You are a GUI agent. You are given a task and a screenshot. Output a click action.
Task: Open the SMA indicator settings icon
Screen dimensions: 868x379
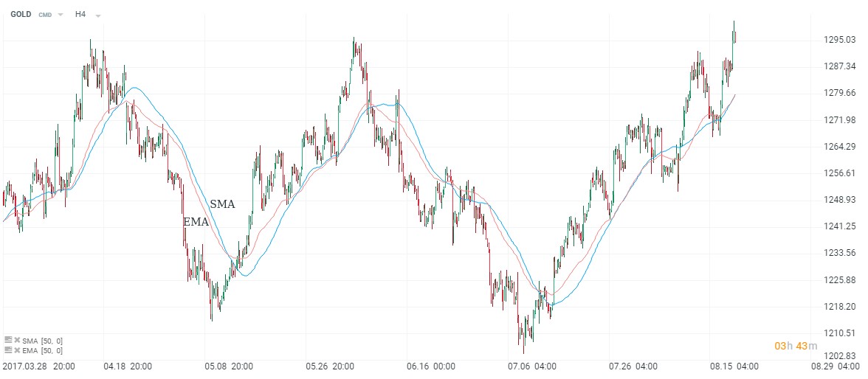pyautogui.click(x=8, y=340)
